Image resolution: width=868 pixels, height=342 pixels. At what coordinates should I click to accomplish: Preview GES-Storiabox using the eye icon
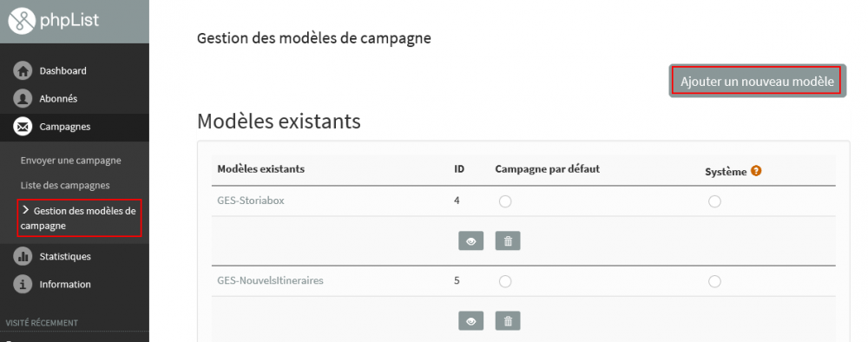(x=471, y=240)
